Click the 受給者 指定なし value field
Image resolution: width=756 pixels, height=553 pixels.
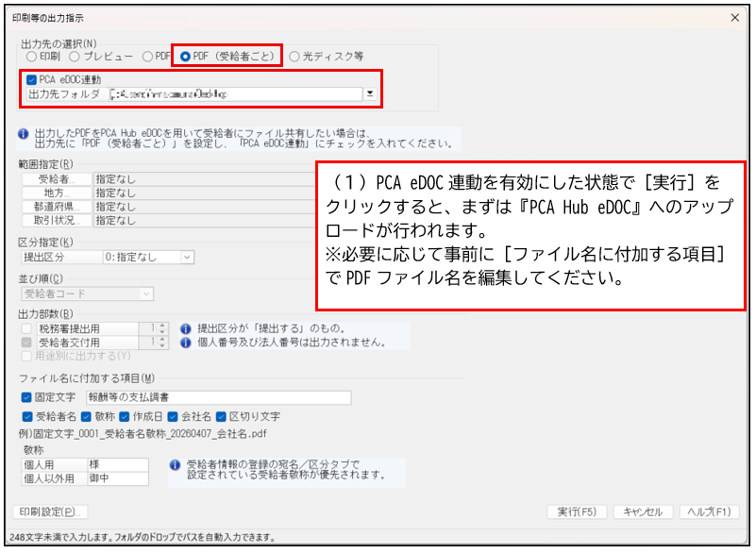[204, 179]
